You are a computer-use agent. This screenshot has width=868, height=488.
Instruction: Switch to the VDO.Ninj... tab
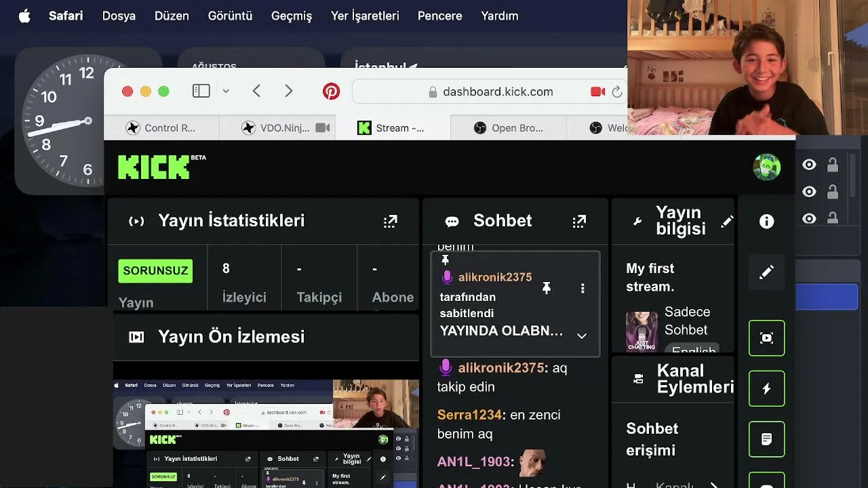pos(277,127)
